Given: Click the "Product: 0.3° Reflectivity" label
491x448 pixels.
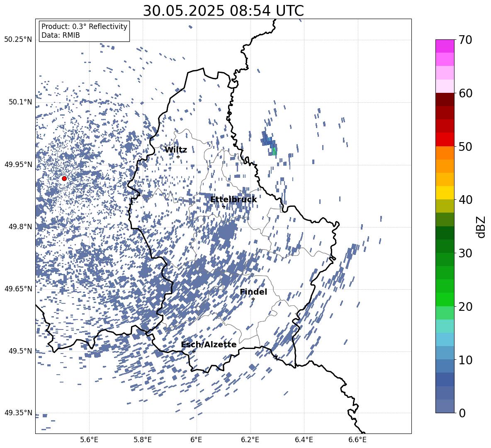Looking at the screenshot, I should click(x=84, y=27).
